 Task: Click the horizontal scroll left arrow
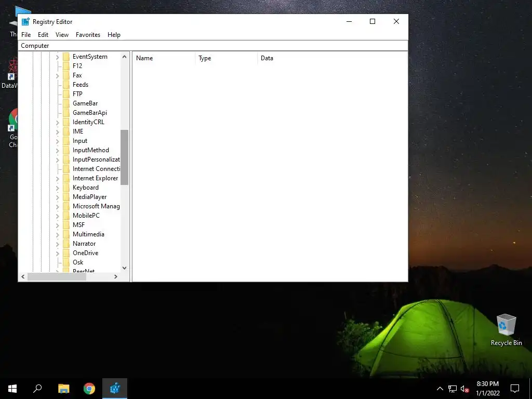pyautogui.click(x=23, y=277)
